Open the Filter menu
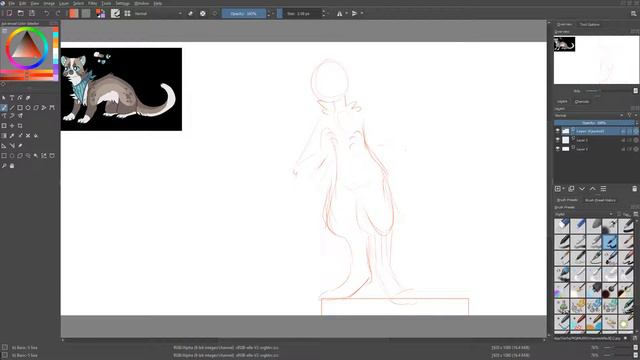This screenshot has width=640, height=360. [93, 3]
